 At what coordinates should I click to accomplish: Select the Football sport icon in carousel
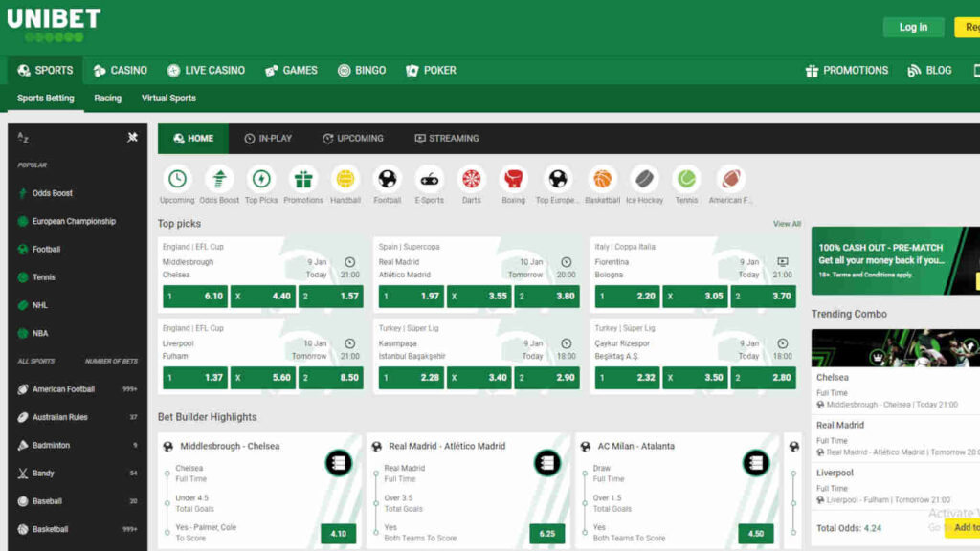(387, 179)
